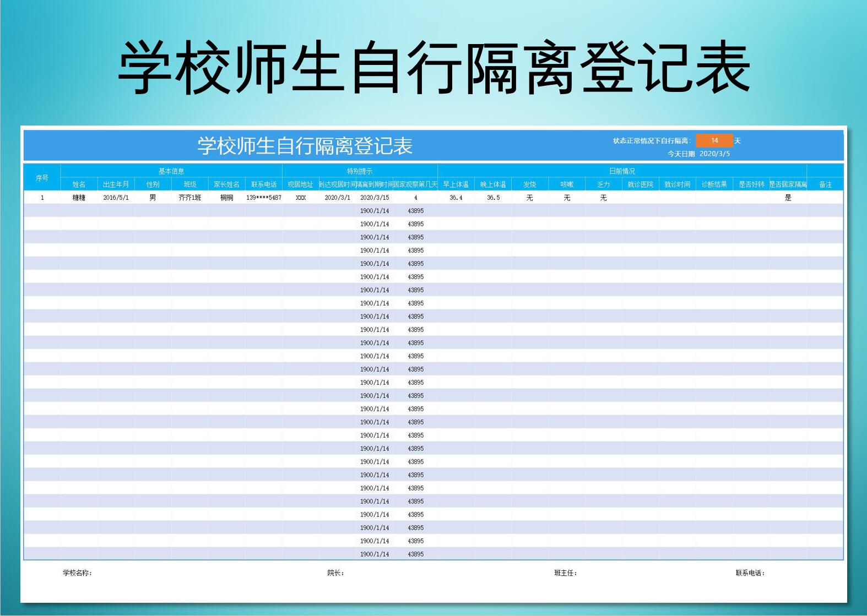Click the label 状态正常情况下自行隔离

click(652, 141)
